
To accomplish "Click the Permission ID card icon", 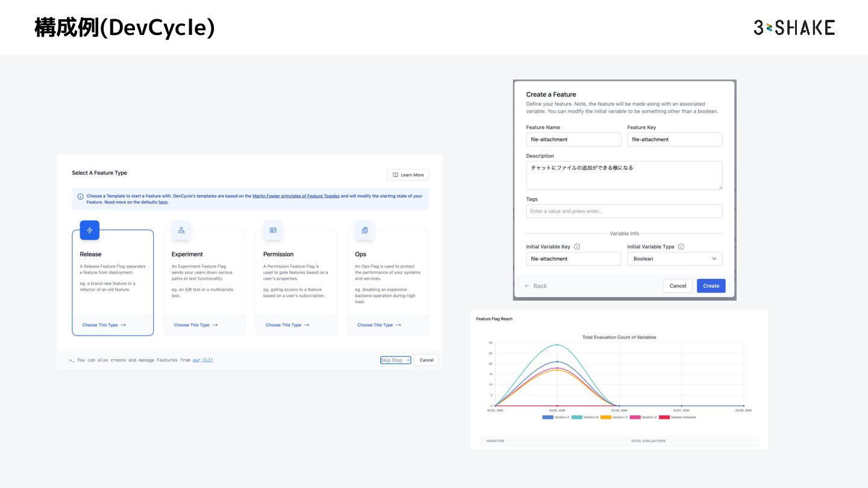I will pos(272,230).
